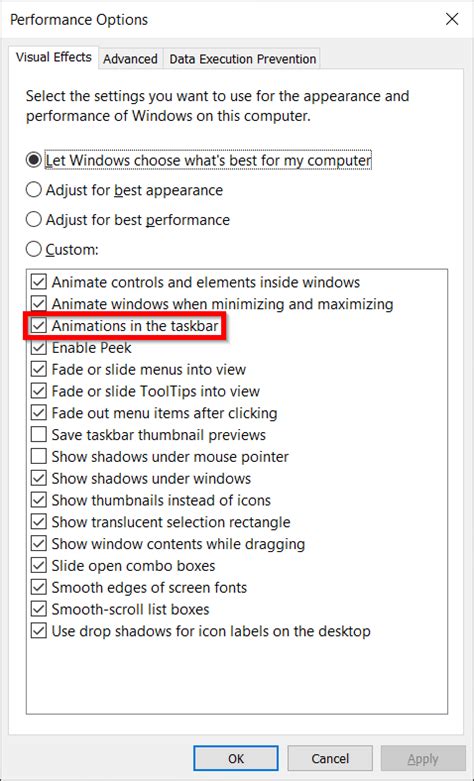
Task: Open the Data Execution Prevention tab
Action: coord(242,59)
